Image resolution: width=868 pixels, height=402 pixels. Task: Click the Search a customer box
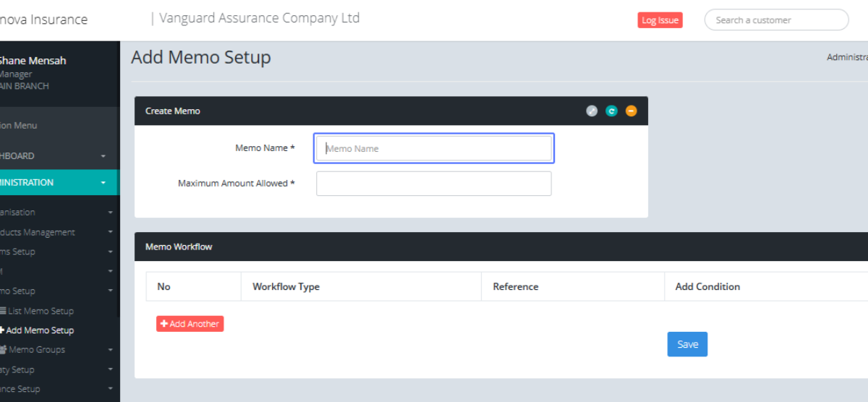[776, 20]
